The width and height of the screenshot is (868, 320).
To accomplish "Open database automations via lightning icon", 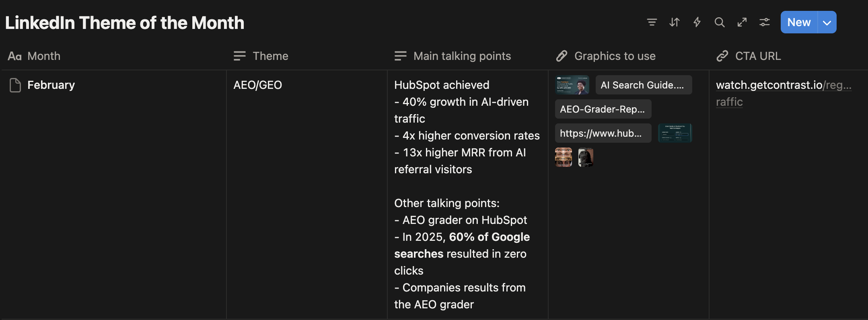I will point(697,23).
